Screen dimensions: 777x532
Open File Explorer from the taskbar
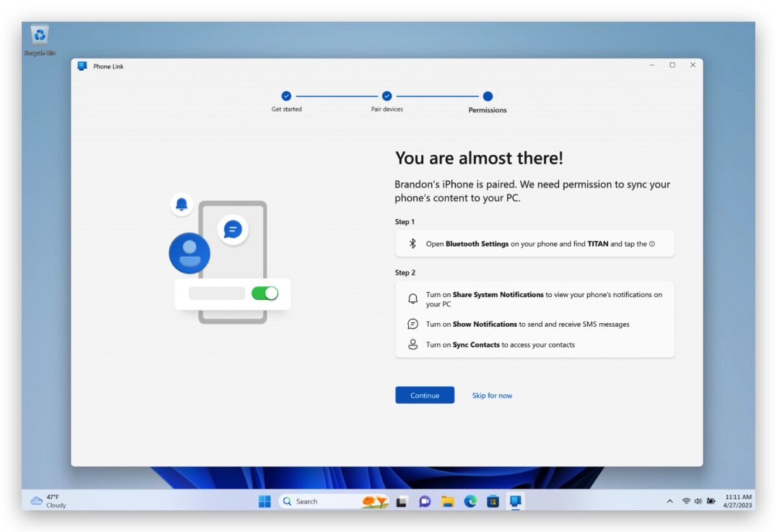[447, 501]
